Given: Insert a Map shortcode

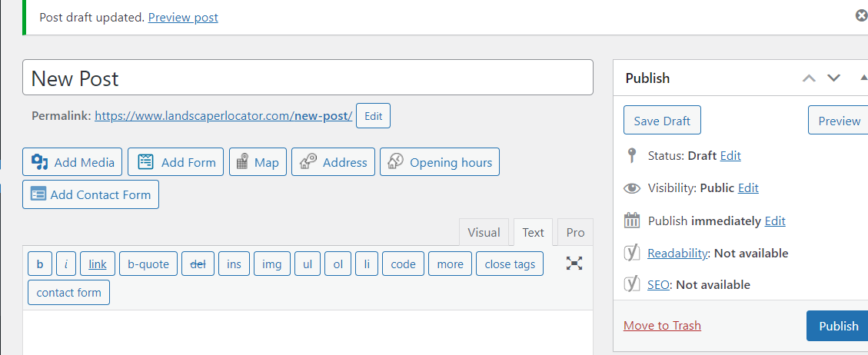Looking at the screenshot, I should [258, 162].
